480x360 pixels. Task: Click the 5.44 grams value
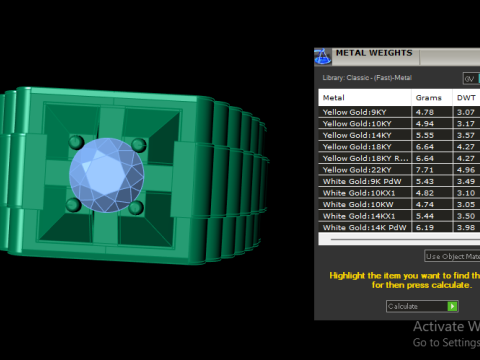click(x=425, y=216)
